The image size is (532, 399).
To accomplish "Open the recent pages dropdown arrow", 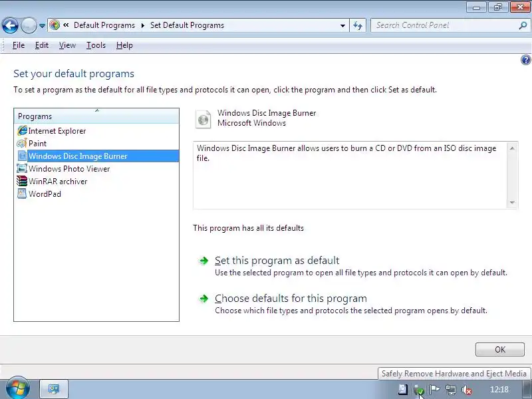I will click(42, 26).
